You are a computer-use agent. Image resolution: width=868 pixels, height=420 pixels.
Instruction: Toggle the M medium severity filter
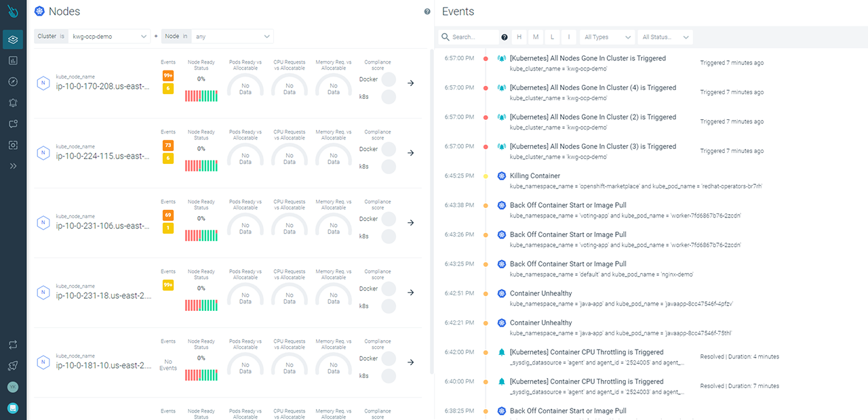(x=536, y=37)
